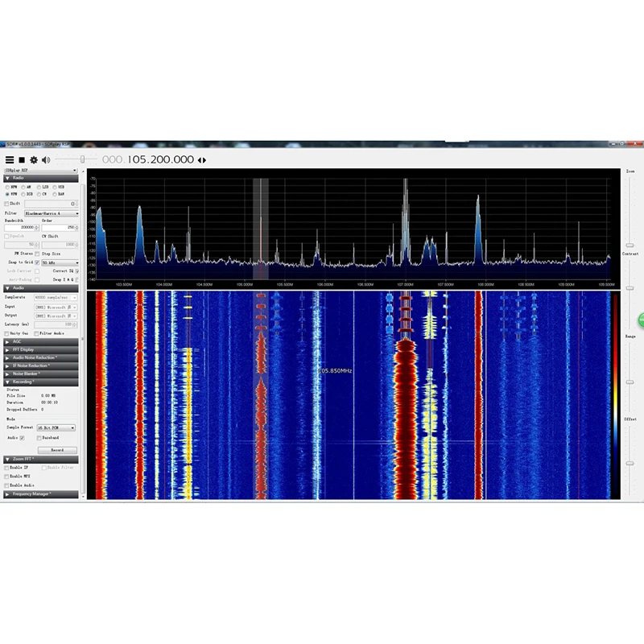Expand the FFT Display panel

[41, 350]
